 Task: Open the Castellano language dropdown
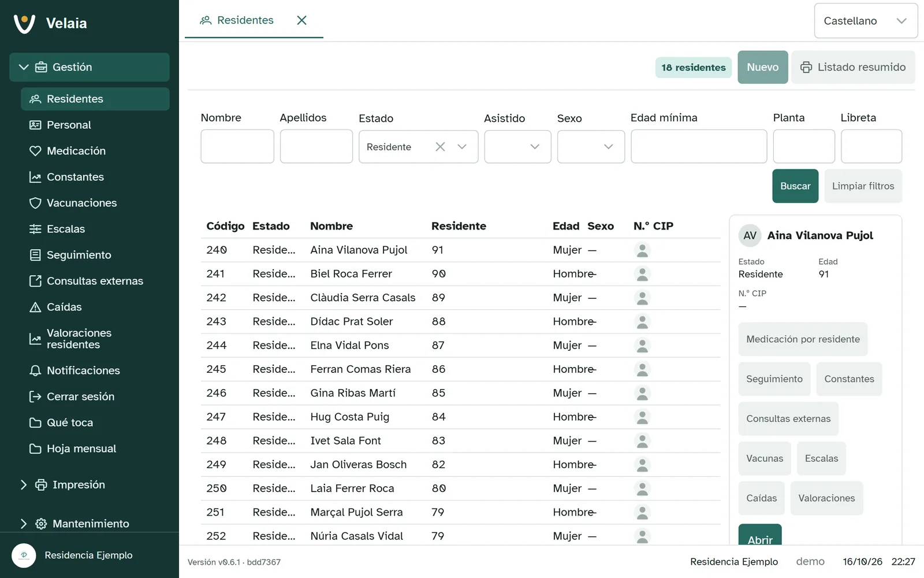[x=866, y=21]
